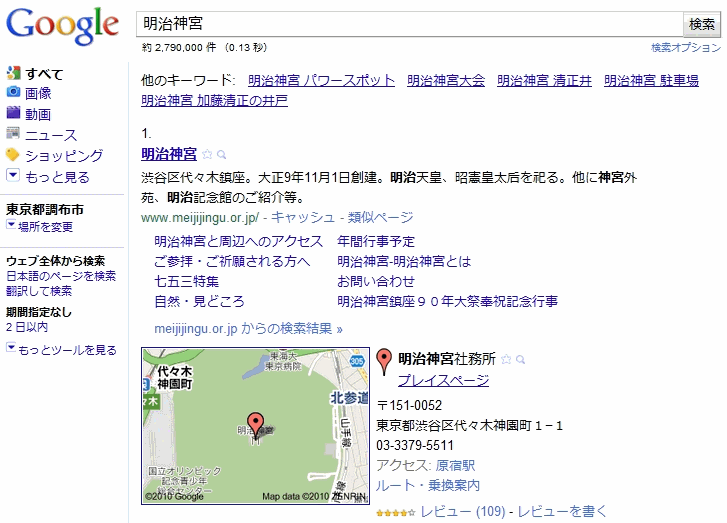Image resolution: width=727 pixels, height=523 pixels.
Task: Open the 明治神宮 map thumbnail
Action: click(255, 426)
